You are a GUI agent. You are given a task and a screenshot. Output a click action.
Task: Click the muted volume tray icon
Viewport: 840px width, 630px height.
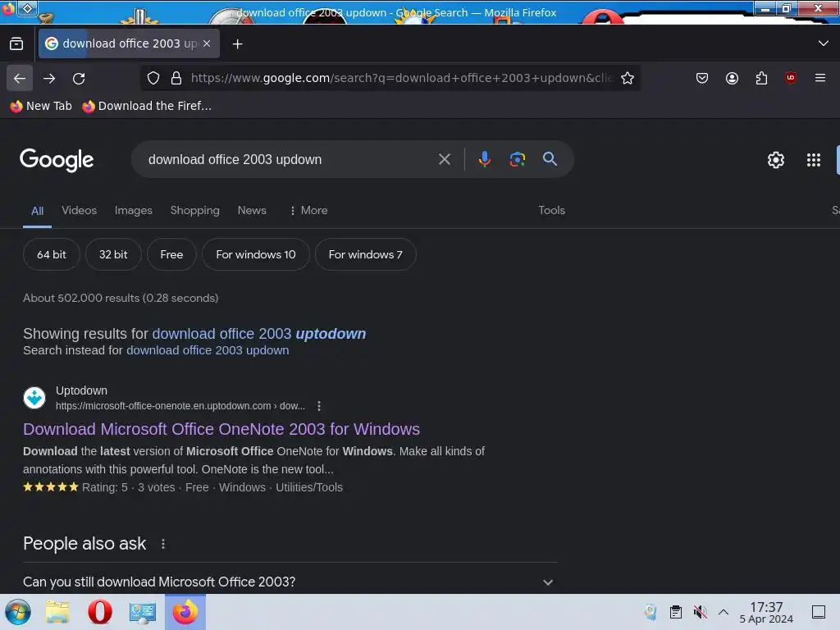tap(700, 612)
